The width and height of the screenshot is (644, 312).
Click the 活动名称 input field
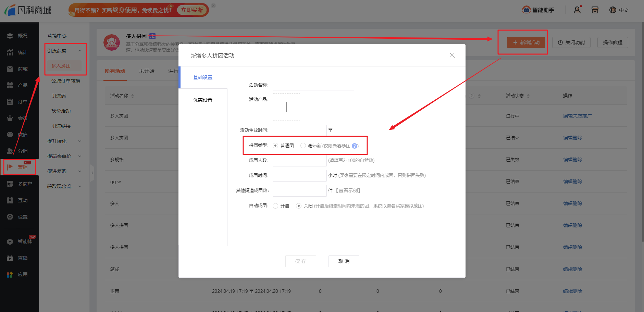[x=313, y=85]
